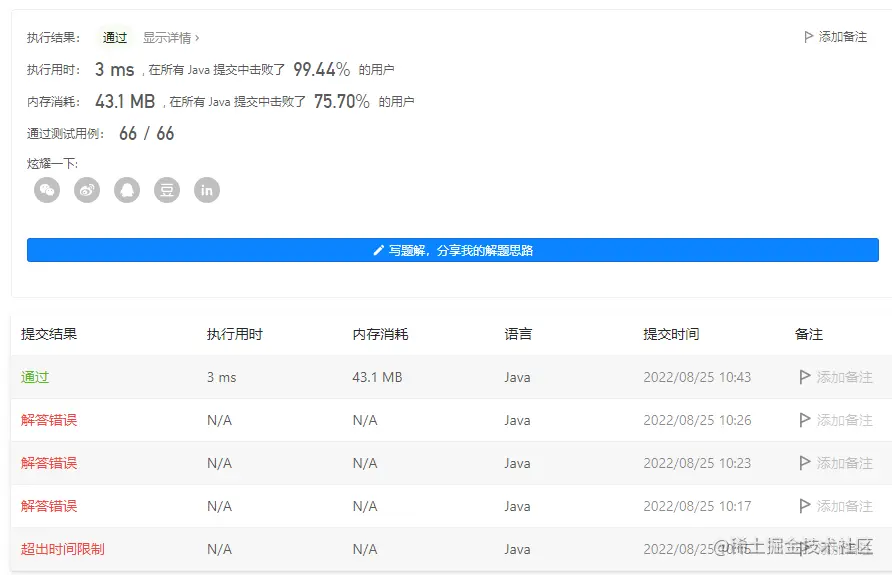Open 解答错误 submission from 10:26

pos(49,420)
